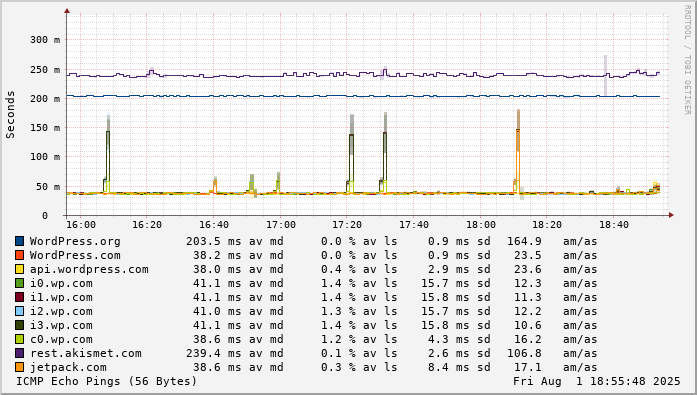Select the c0.wp.com legend label

[61, 339]
